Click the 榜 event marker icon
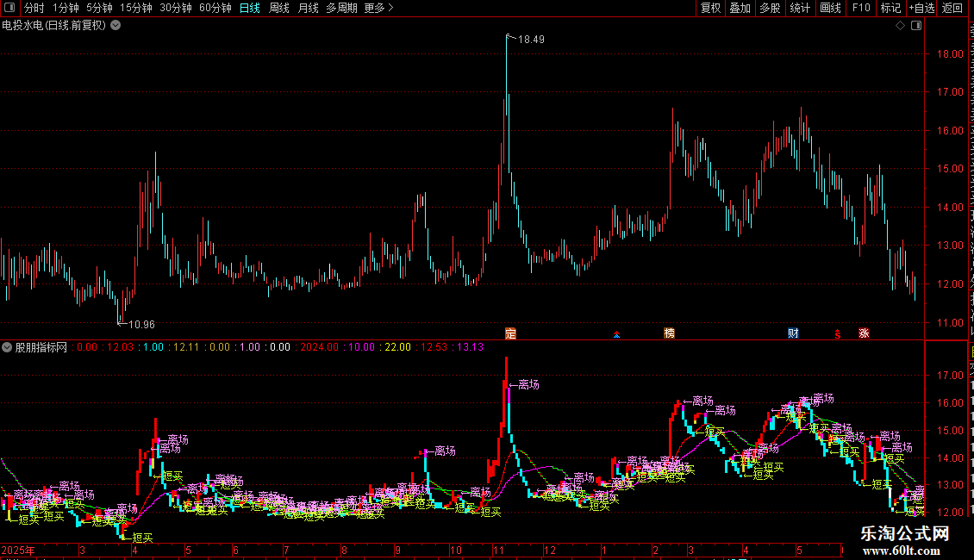The image size is (974, 560). coord(669,333)
